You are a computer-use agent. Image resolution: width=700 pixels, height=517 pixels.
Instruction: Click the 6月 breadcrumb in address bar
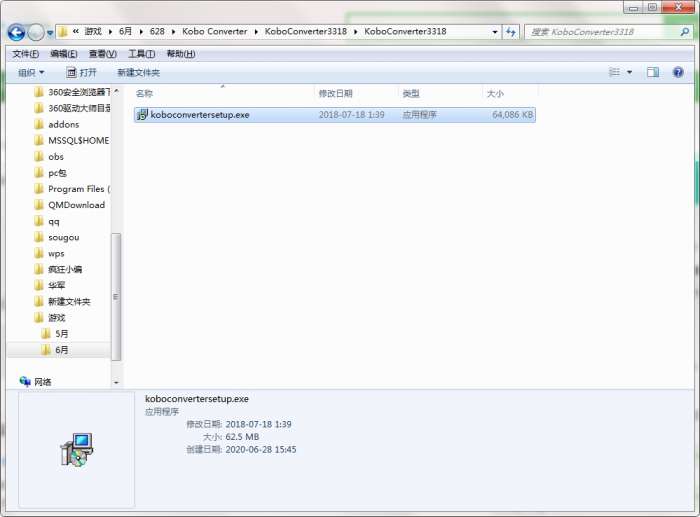coord(125,31)
